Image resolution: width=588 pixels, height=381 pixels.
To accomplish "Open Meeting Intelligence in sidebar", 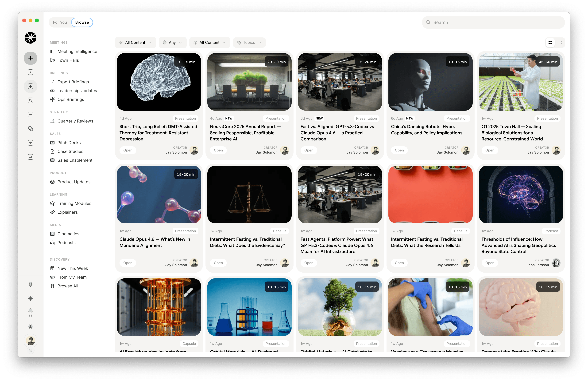I will tap(77, 52).
